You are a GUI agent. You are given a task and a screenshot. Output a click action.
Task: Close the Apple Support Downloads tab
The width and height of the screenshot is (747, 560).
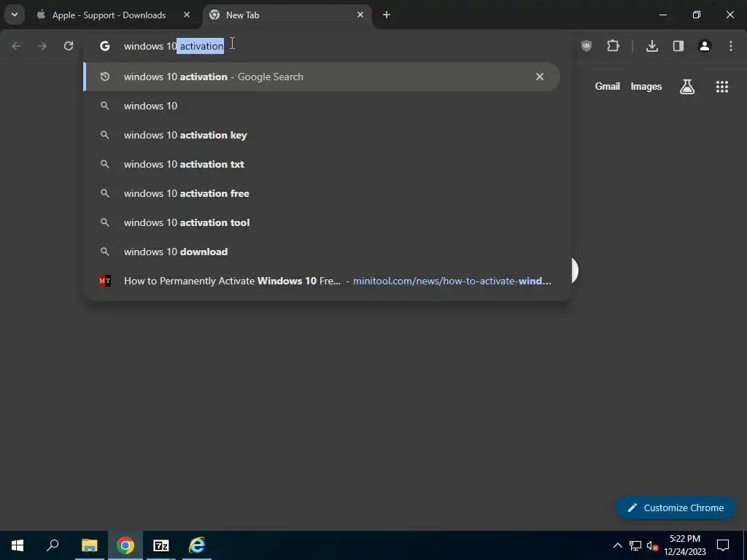pos(187,15)
